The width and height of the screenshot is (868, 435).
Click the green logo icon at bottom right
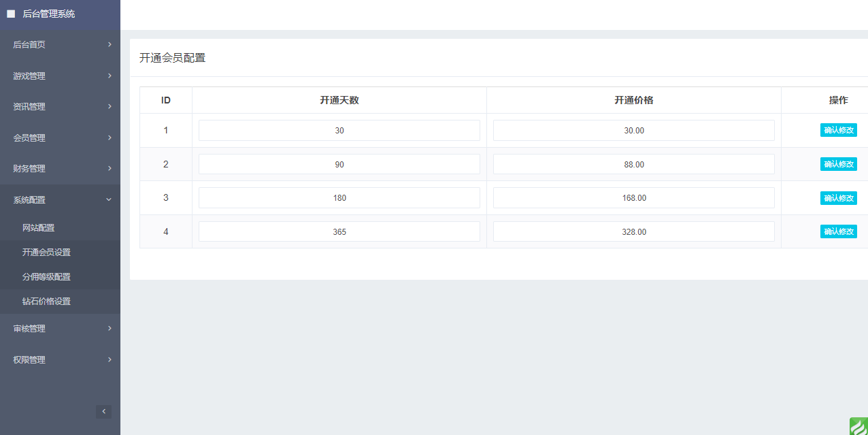tap(858, 427)
